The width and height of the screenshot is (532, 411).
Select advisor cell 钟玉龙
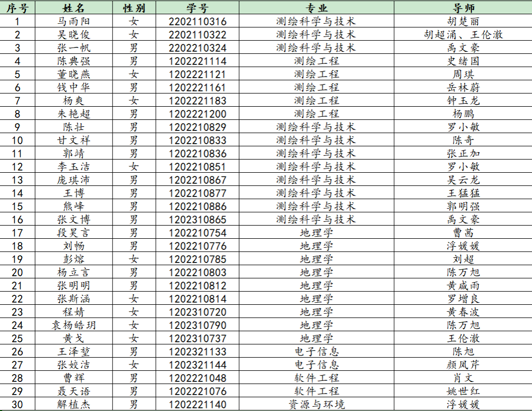[x=463, y=101]
